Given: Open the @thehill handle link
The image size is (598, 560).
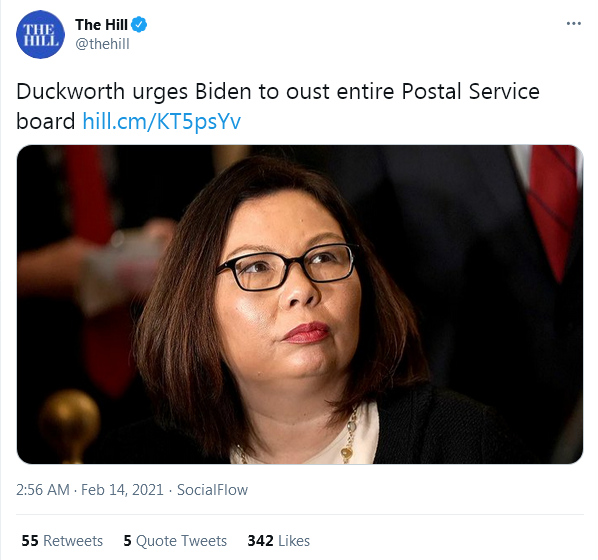Looking at the screenshot, I should 102,44.
